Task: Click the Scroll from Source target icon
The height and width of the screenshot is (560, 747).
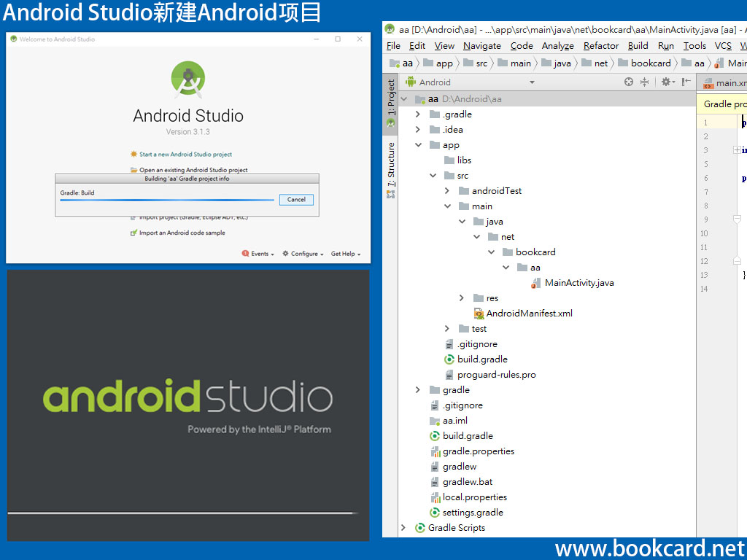Action: [628, 82]
